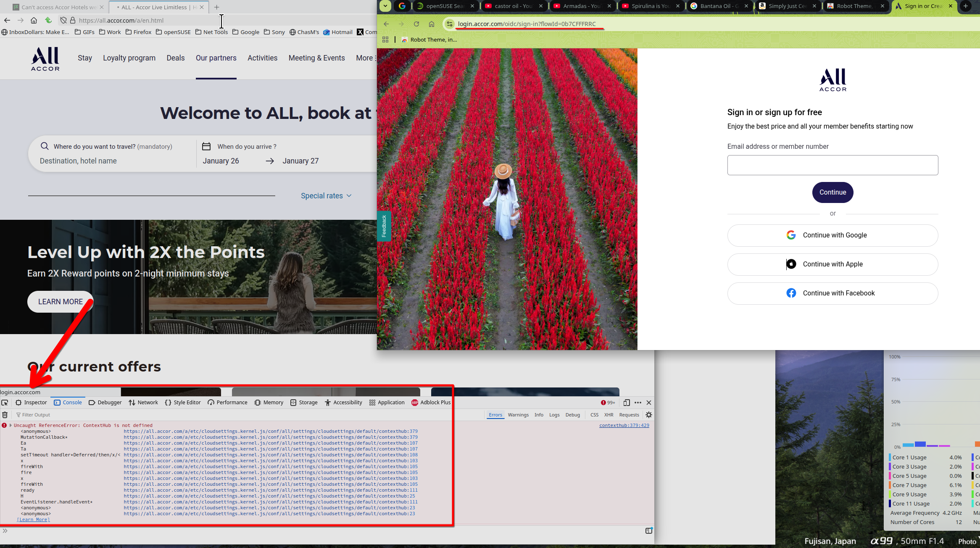The image size is (980, 548).
Task: Open the devtools three-dot options menu
Action: (x=638, y=403)
